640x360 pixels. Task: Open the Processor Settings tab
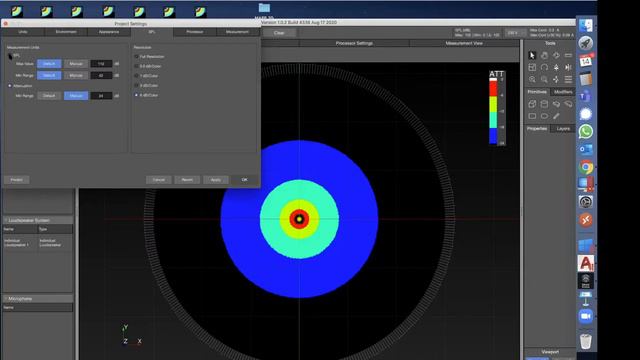[354, 43]
